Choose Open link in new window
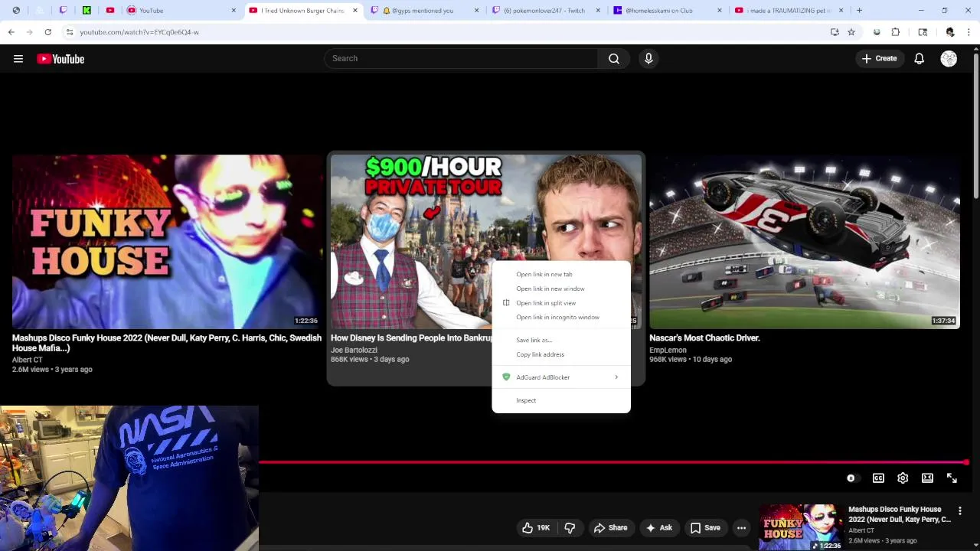Screen dimensions: 980x551 coord(560,289)
